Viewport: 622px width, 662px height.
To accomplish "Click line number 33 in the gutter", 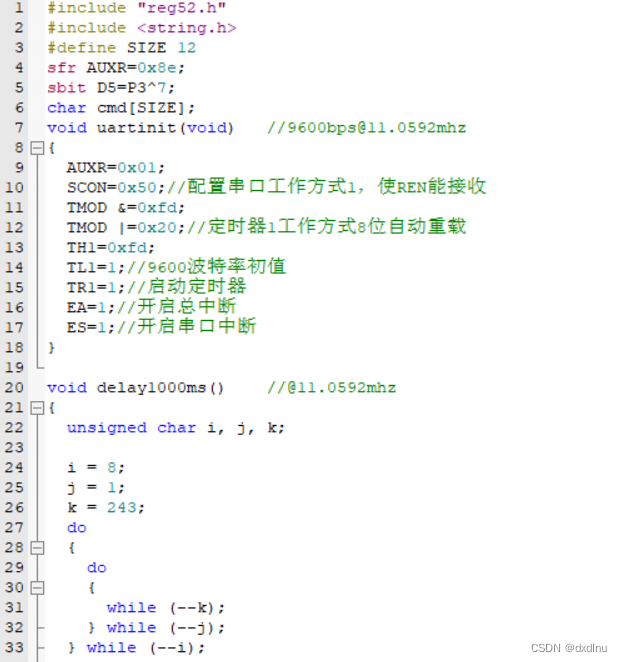I will click(x=14, y=648).
